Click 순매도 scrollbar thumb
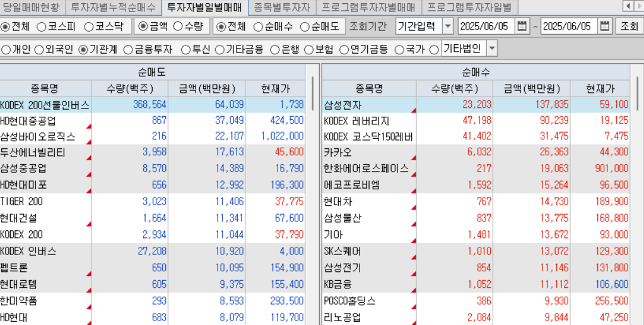Screen dimensions: 644x325 pos(313,93)
